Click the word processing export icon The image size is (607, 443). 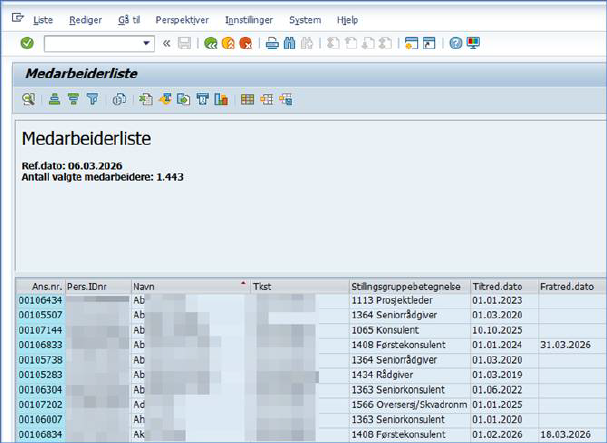(x=165, y=100)
